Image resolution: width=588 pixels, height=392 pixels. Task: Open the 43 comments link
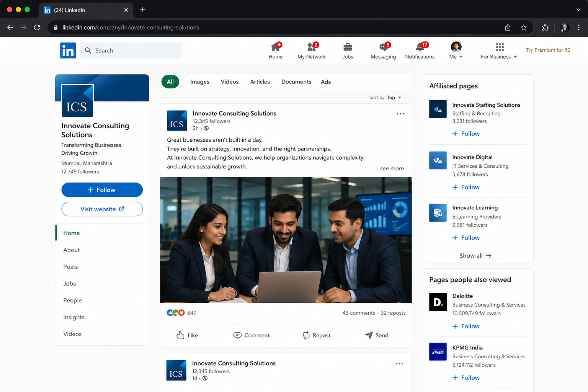click(x=359, y=313)
